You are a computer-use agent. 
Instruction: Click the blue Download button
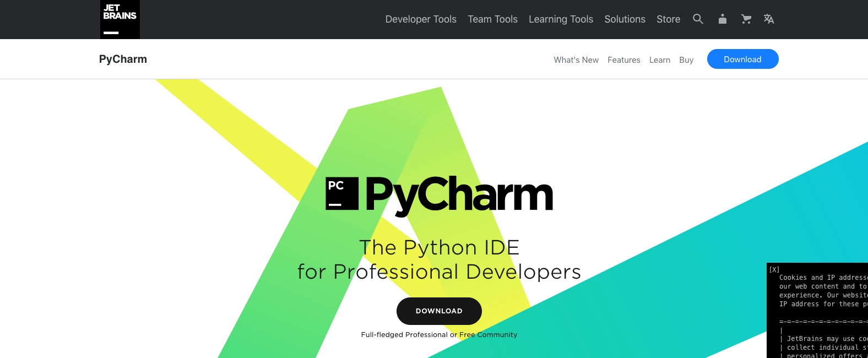(x=742, y=59)
